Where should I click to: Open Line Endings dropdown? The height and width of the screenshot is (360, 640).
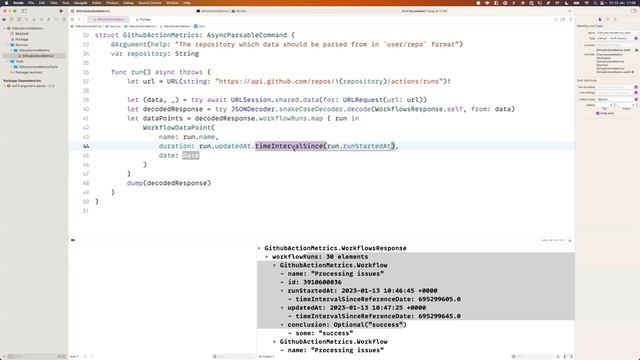[617, 93]
